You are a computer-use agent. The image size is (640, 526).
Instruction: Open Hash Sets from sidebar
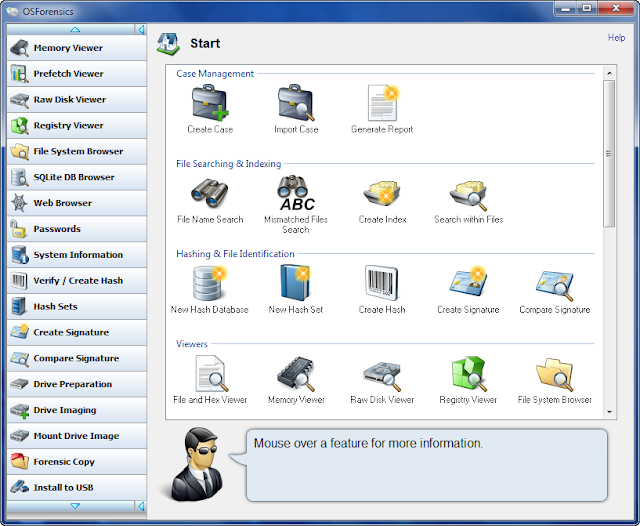77,306
